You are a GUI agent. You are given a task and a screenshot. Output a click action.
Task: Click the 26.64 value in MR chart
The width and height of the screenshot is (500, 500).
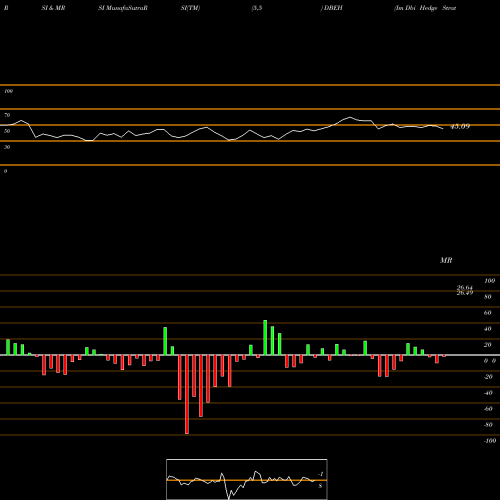(465, 288)
